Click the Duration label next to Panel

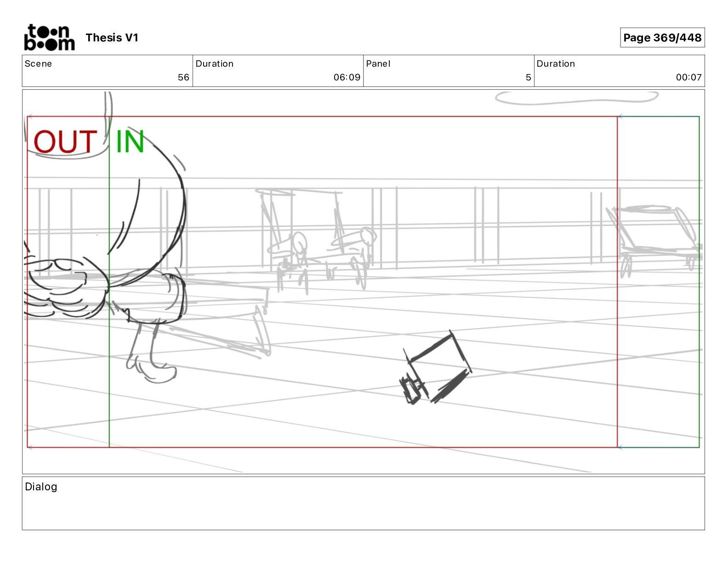tap(556, 63)
